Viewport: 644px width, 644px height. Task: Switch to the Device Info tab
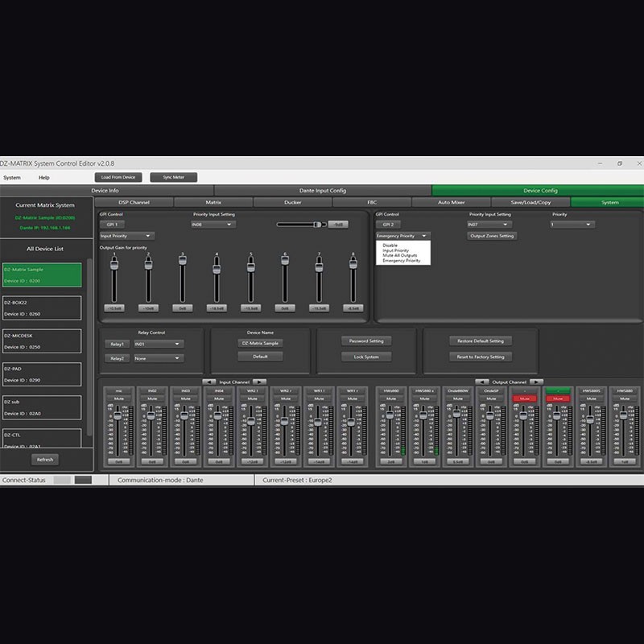[106, 191]
